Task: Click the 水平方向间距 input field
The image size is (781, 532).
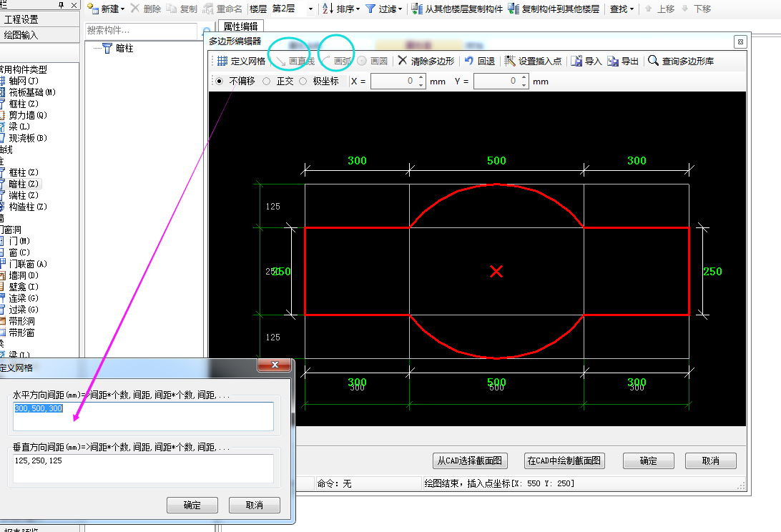Action: tap(144, 416)
